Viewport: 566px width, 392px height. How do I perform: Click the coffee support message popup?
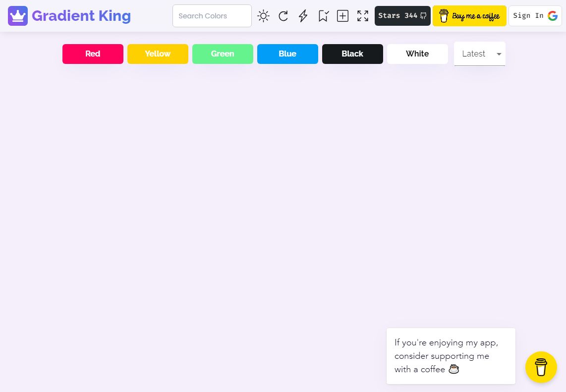pos(451,356)
